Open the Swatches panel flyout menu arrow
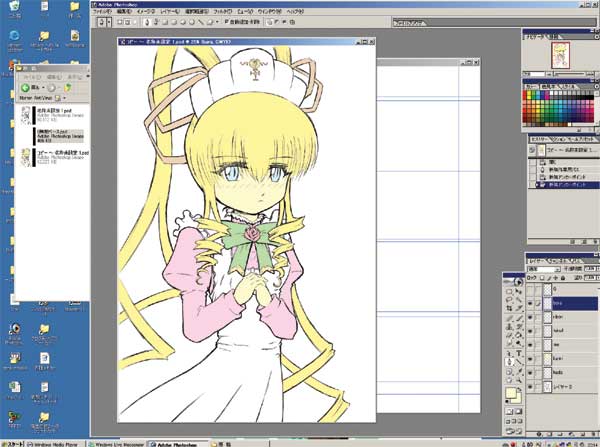Viewport: 600px width, 447px height. tap(597, 87)
